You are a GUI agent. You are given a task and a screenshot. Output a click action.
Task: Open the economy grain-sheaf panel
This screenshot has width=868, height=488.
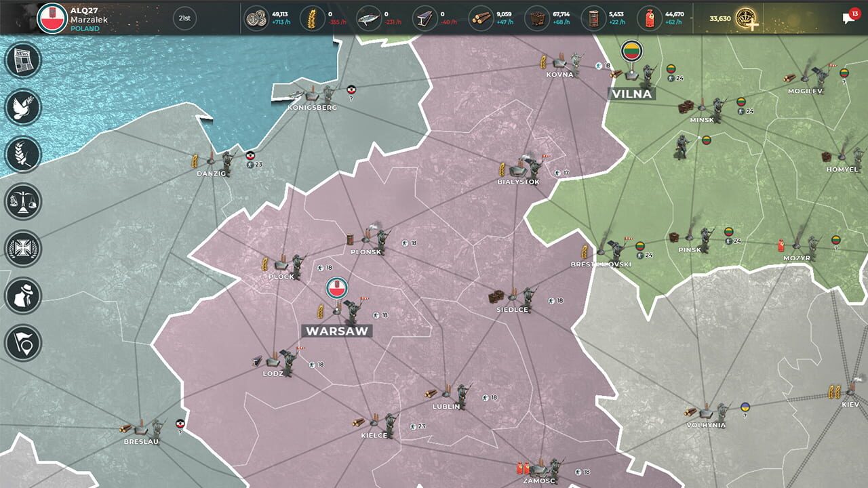click(x=22, y=155)
